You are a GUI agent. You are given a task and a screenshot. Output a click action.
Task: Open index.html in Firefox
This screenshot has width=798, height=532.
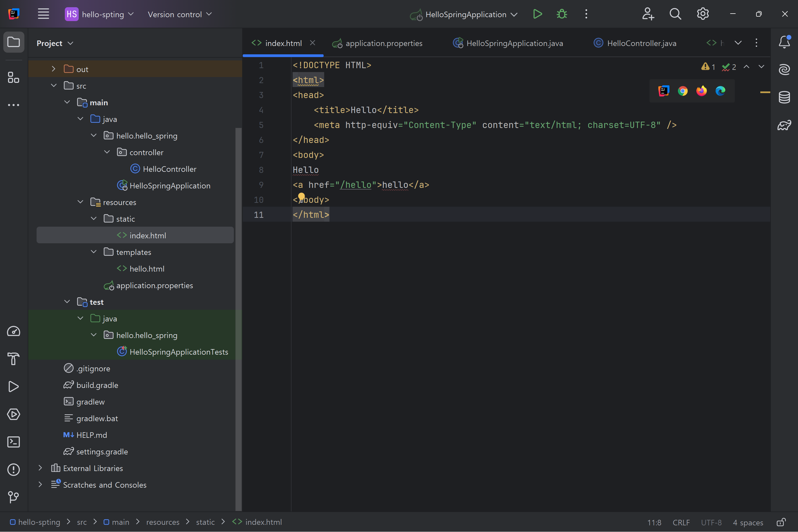[x=701, y=91]
